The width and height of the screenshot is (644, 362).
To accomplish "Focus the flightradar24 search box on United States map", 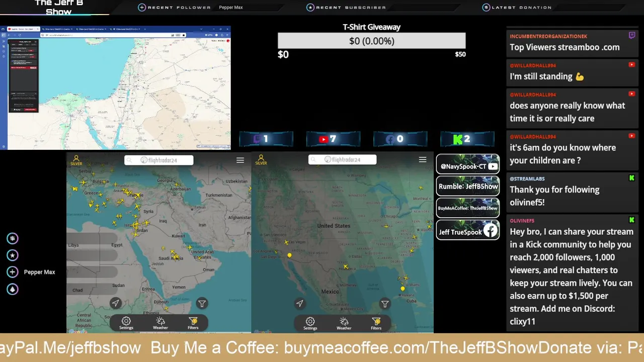I will click(x=342, y=159).
